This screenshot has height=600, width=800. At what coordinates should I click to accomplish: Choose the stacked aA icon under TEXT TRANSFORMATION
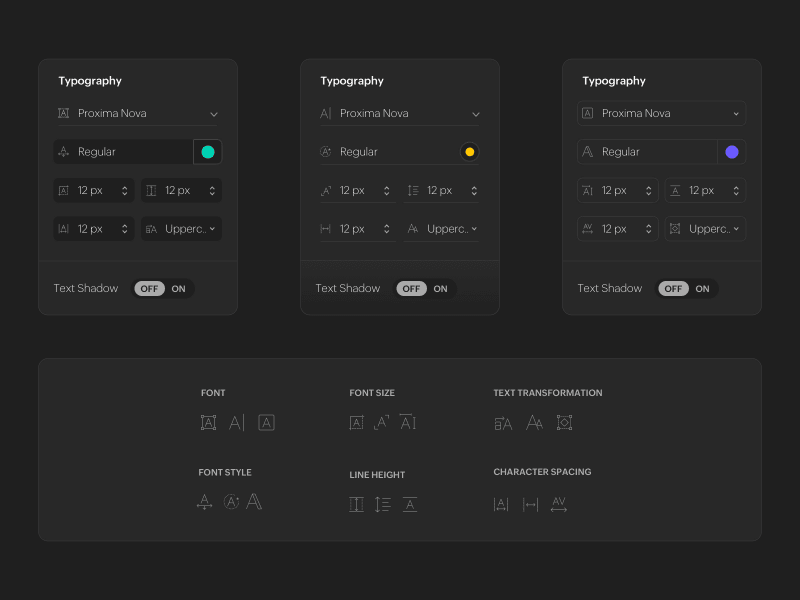[x=503, y=423]
